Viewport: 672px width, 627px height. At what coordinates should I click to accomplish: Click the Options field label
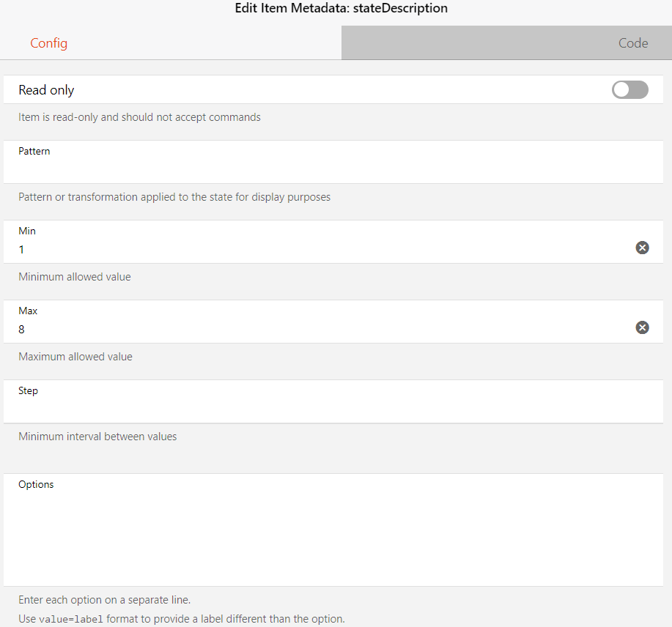click(36, 484)
